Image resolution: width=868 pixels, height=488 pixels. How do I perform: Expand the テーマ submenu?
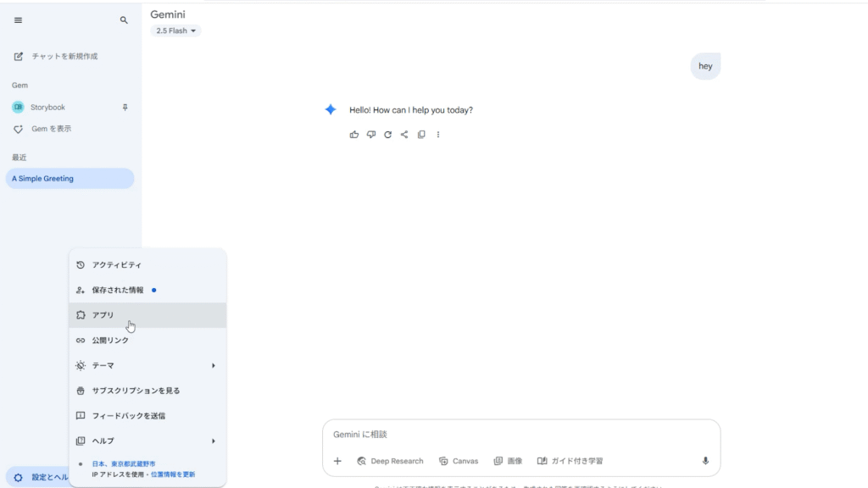(147, 366)
